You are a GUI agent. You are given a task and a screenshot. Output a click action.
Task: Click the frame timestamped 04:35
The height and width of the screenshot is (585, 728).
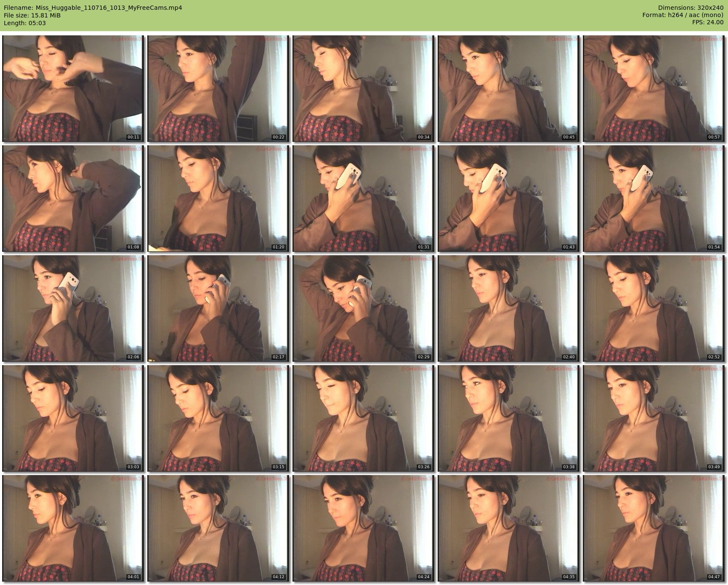point(508,528)
